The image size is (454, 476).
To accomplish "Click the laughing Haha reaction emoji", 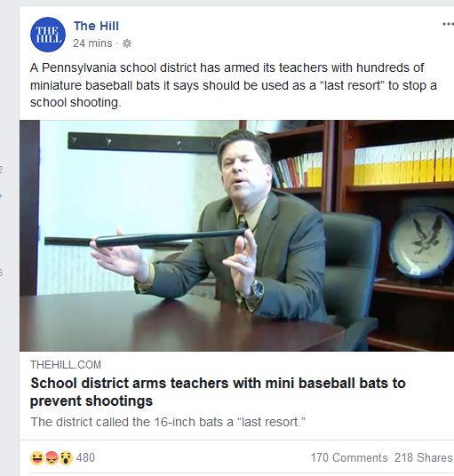I will coord(37,457).
